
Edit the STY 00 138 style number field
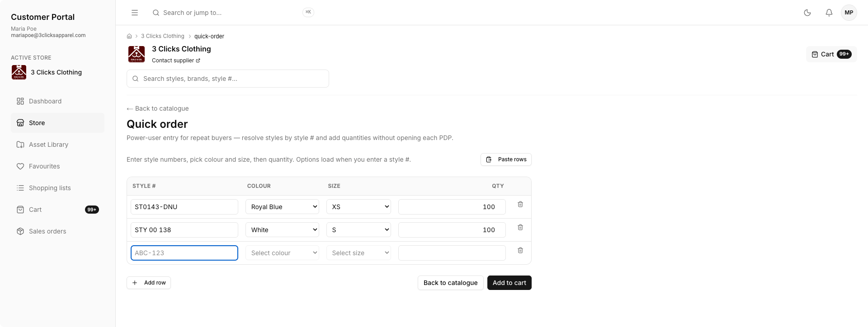coord(184,230)
